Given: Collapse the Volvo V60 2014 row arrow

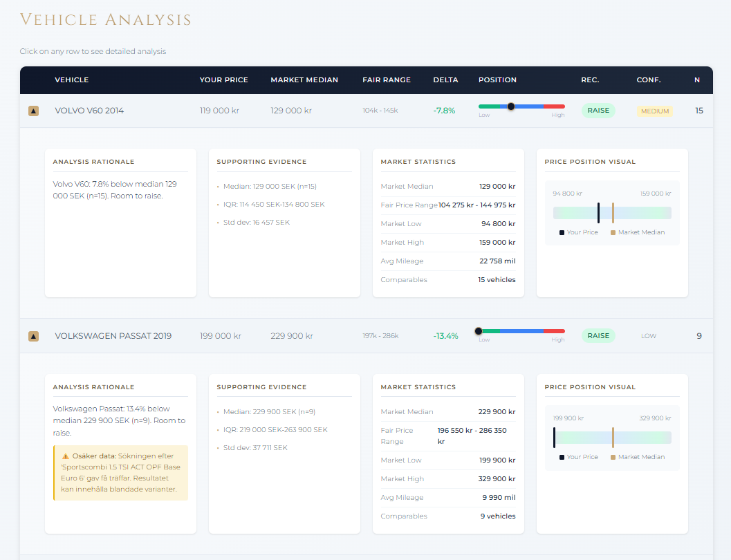Looking at the screenshot, I should tap(33, 111).
